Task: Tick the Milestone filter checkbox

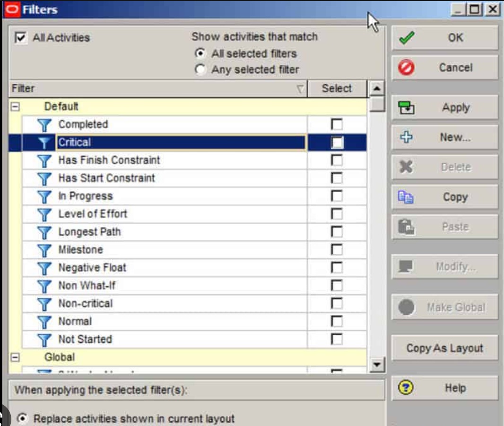Action: point(337,249)
